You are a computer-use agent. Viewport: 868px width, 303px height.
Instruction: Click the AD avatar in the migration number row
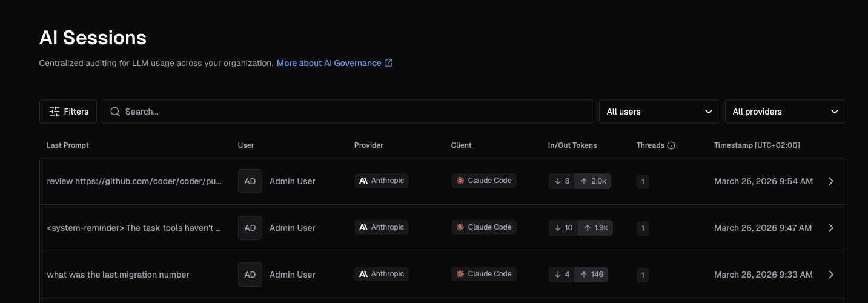(250, 275)
